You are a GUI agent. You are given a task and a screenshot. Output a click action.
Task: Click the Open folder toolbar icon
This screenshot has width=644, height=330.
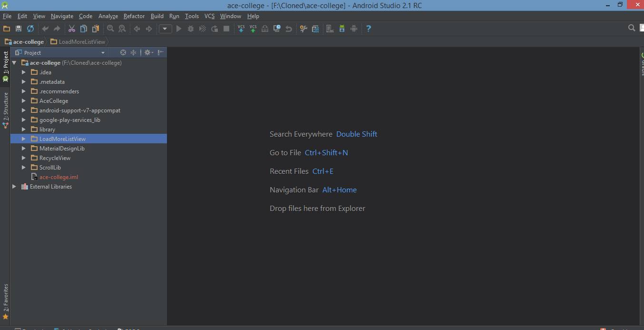pyautogui.click(x=7, y=29)
